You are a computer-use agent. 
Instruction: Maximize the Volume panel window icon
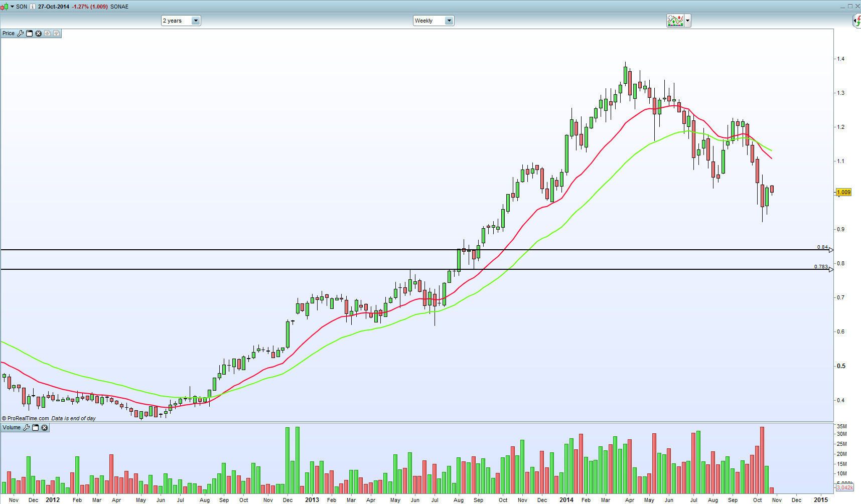point(36,428)
